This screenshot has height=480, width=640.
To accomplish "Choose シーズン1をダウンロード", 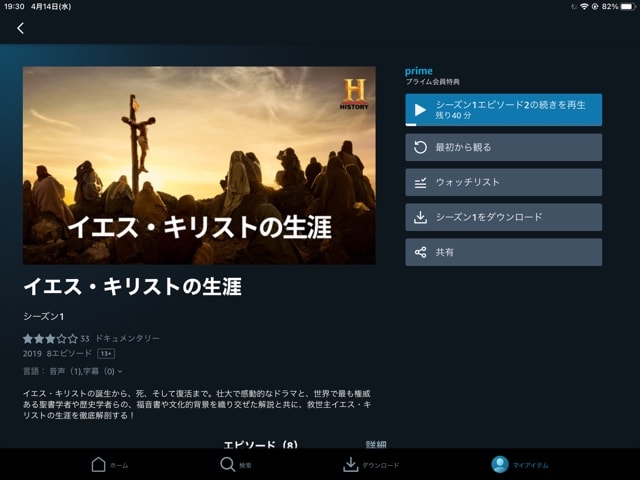I will (503, 217).
